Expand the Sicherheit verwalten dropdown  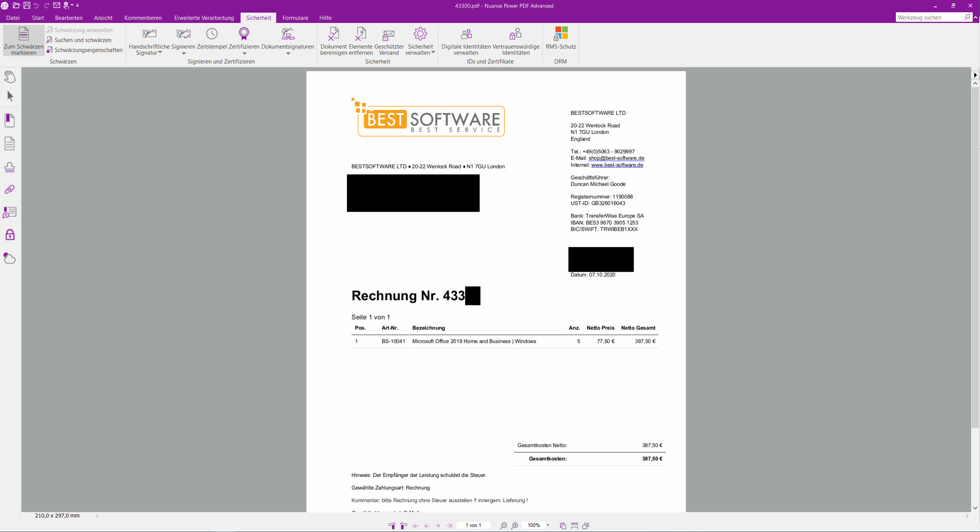tap(433, 53)
